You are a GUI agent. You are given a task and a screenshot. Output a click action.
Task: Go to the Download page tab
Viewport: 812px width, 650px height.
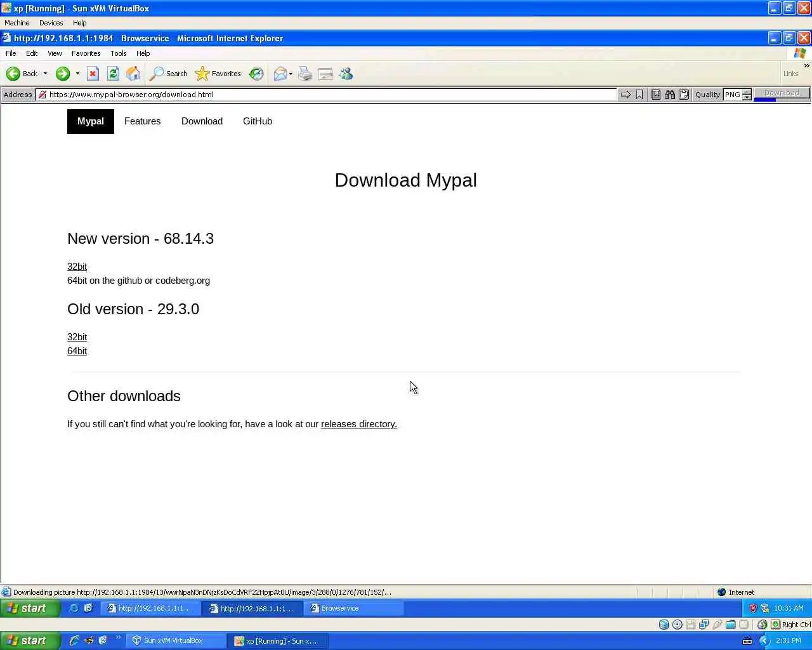point(202,121)
